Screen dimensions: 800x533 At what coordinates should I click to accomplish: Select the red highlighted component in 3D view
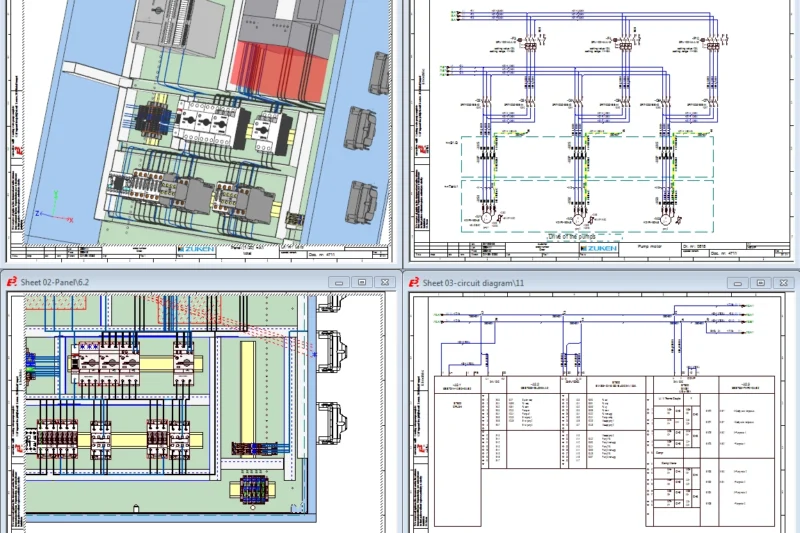coord(280,70)
